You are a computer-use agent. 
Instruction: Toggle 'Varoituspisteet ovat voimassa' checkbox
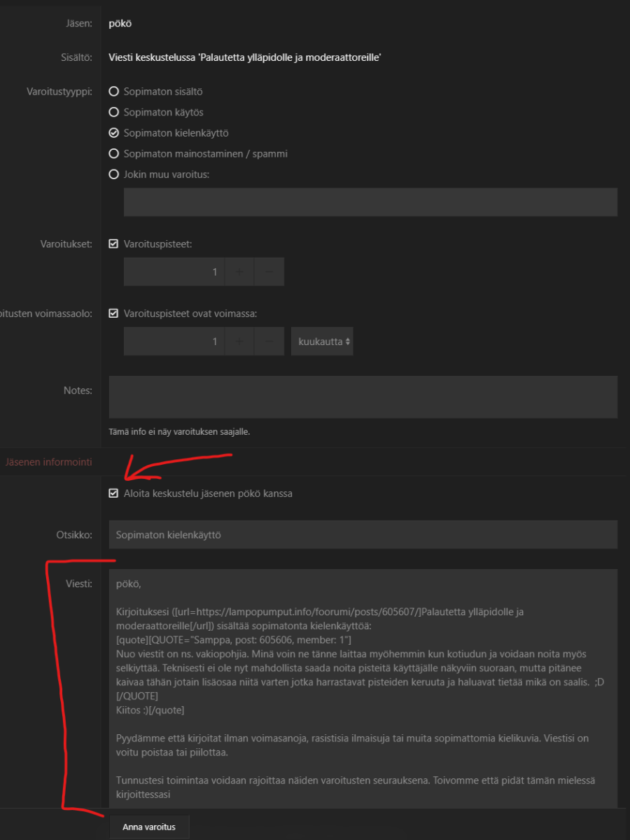(114, 314)
